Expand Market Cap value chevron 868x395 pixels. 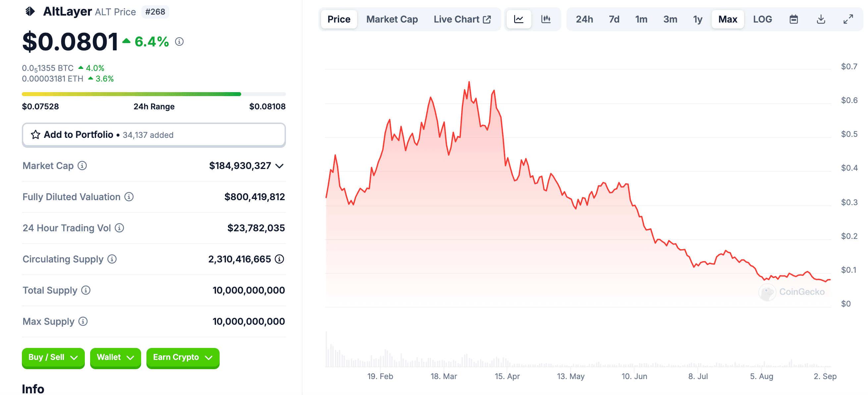[279, 166]
